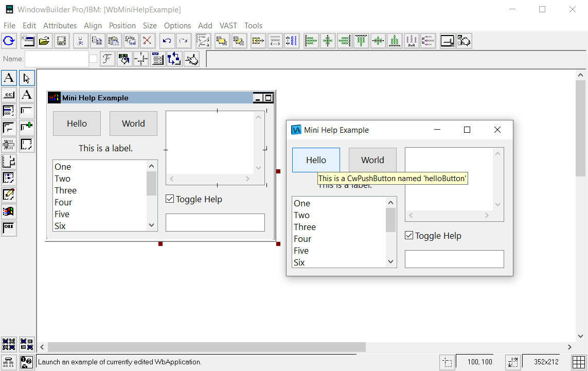Screen dimensions: 588x371
Task: Click the blue circular refresh toolbar icon
Action: (x=9, y=41)
